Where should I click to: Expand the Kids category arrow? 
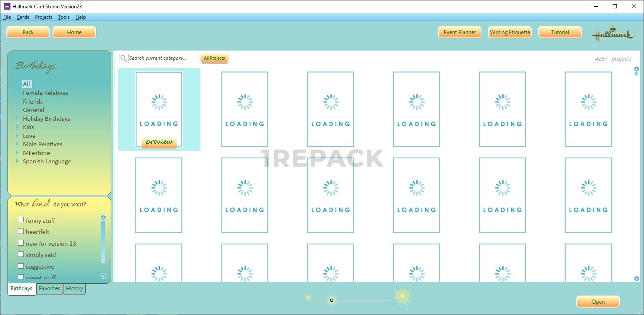(18, 127)
